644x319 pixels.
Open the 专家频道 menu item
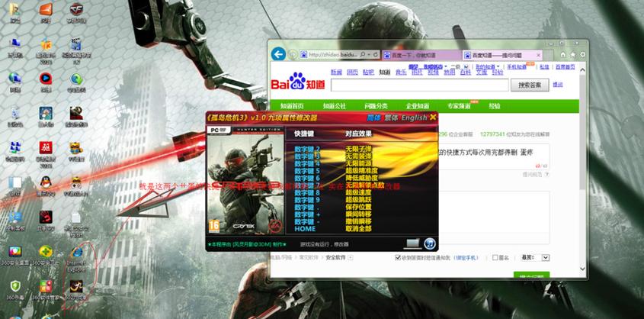[x=459, y=106]
